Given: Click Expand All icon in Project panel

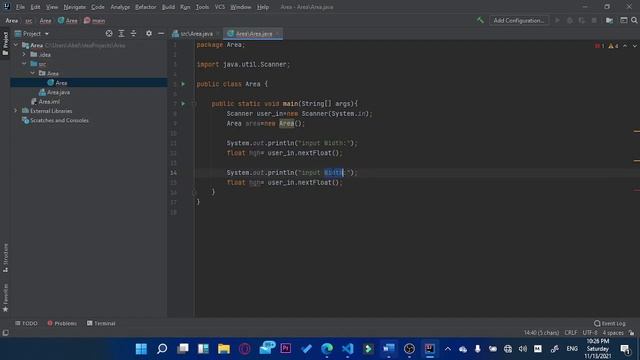Looking at the screenshot, I should pyautogui.click(x=121, y=33).
